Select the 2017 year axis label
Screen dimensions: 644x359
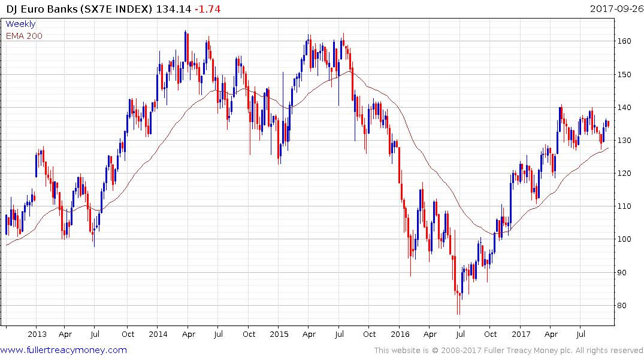coord(521,334)
